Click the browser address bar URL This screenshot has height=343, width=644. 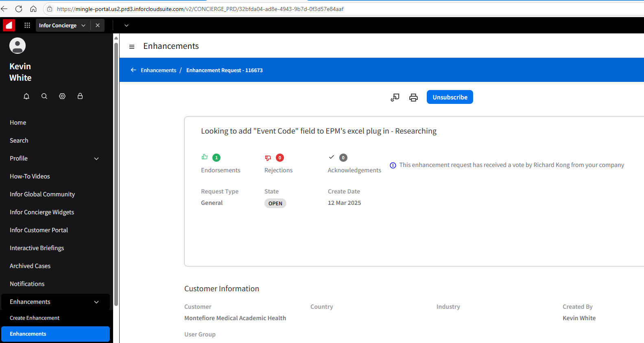click(200, 9)
